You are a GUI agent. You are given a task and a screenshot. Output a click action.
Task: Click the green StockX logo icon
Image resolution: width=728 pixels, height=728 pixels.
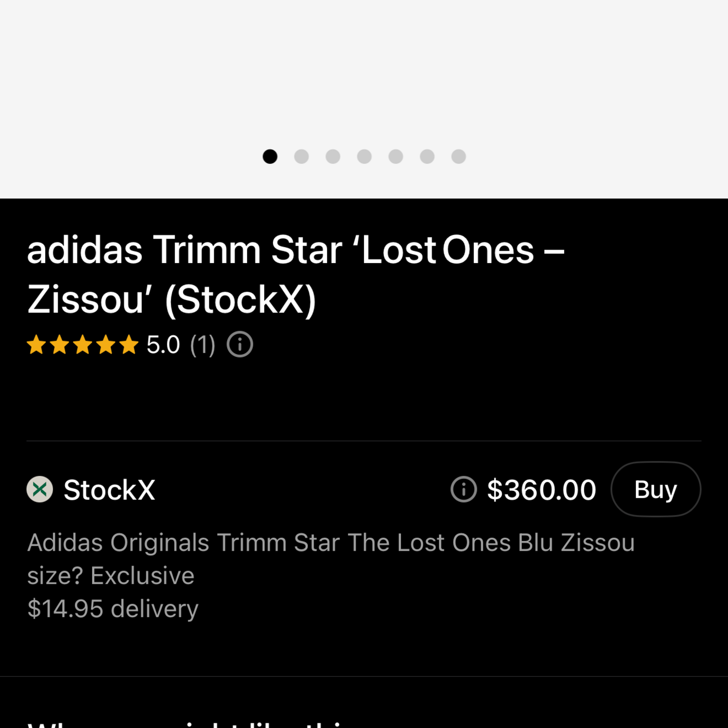pos(40,489)
